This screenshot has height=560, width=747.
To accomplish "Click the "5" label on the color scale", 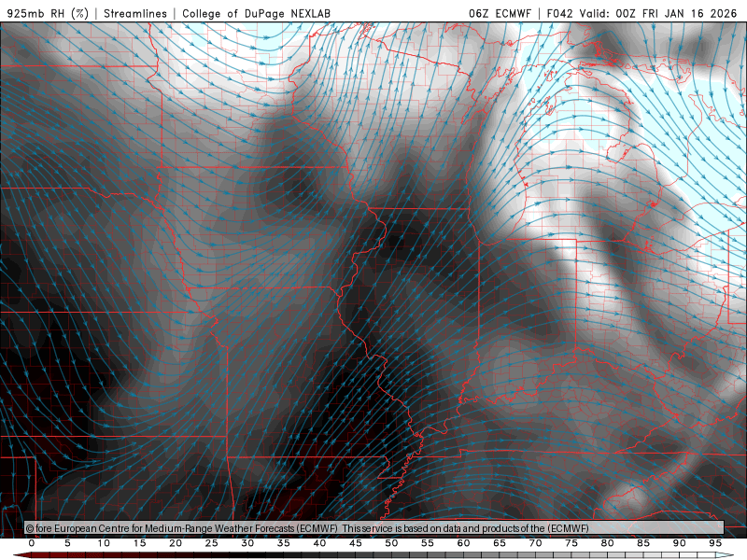I will [67, 543].
